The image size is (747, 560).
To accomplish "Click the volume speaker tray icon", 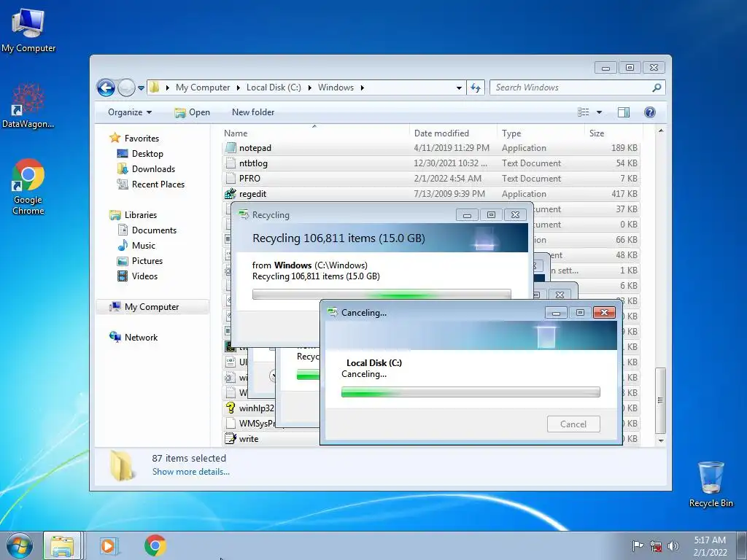I will 673,545.
